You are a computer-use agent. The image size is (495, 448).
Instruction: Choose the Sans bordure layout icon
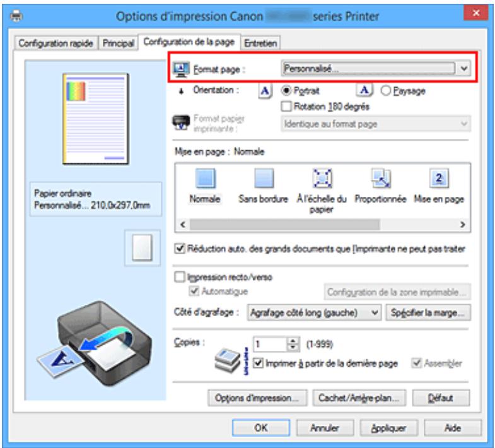pyautogui.click(x=264, y=178)
